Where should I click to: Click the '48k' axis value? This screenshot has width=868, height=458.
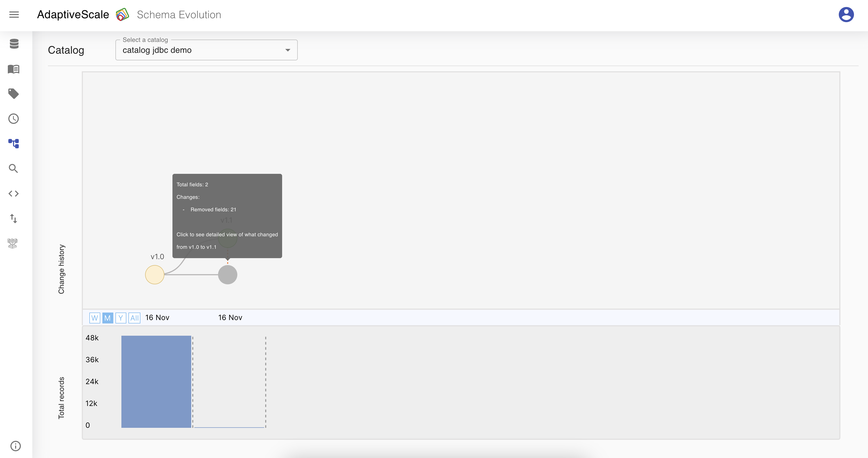(92, 338)
